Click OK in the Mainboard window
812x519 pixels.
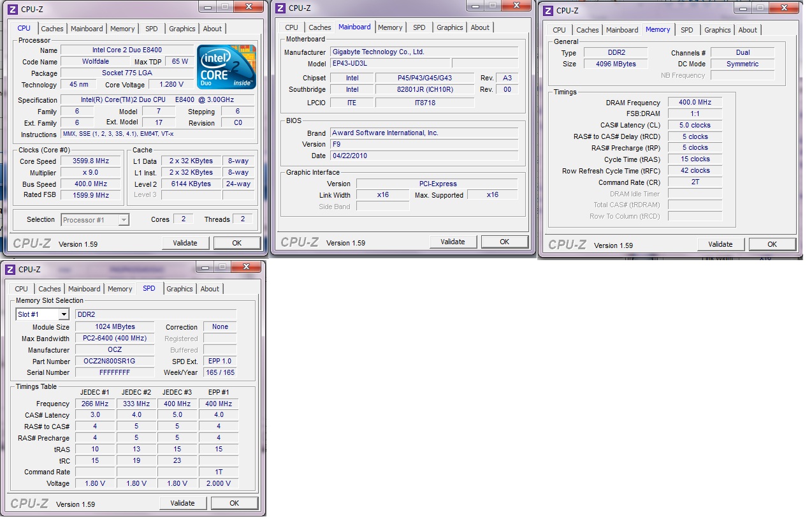(x=505, y=242)
